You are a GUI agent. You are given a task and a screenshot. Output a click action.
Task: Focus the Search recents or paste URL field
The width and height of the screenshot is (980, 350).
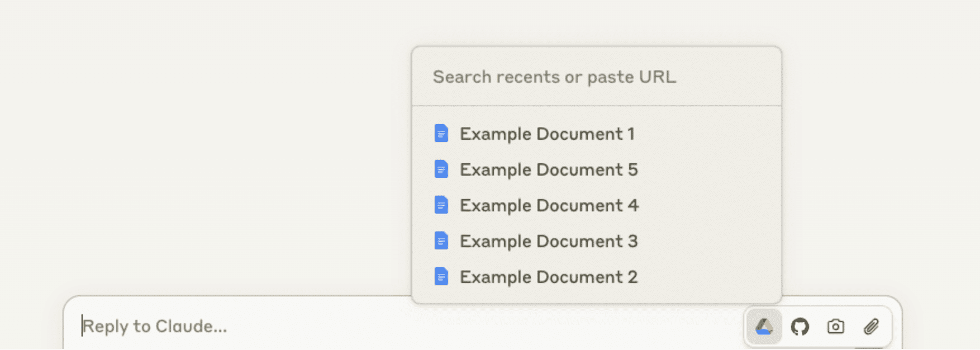click(x=596, y=77)
